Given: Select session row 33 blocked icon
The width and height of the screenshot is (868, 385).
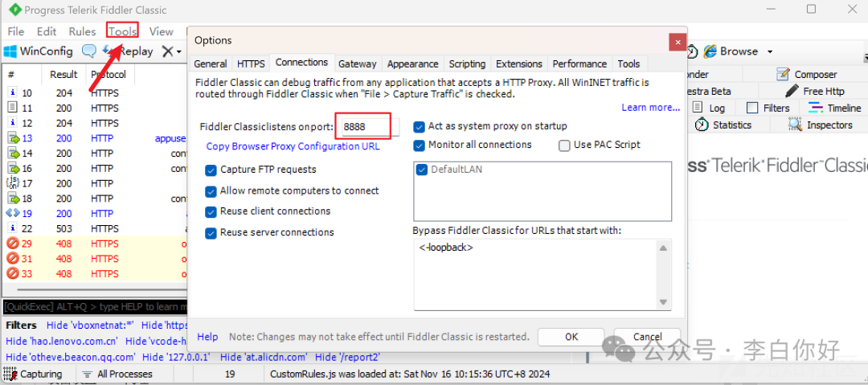Looking at the screenshot, I should [x=13, y=273].
